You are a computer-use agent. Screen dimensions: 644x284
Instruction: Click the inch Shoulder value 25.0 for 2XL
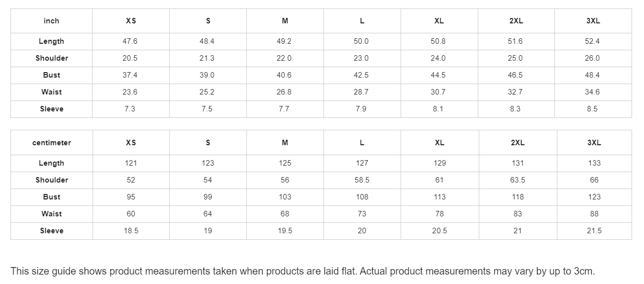[515, 58]
